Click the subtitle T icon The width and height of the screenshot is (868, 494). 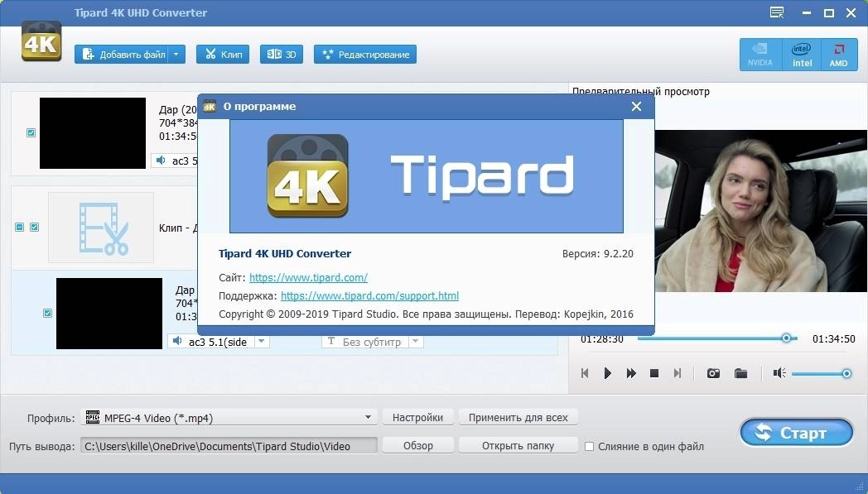point(331,341)
